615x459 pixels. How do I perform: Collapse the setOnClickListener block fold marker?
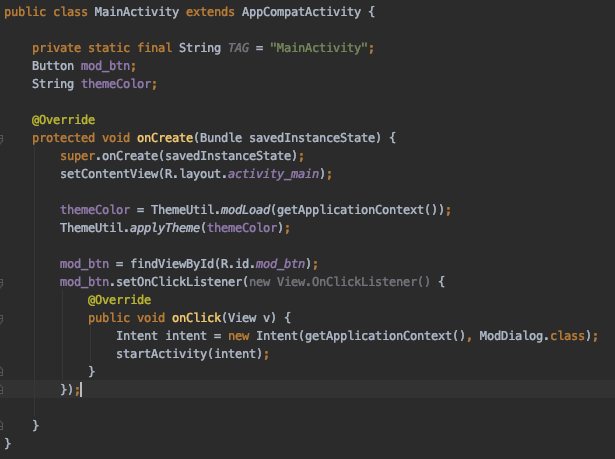pyautogui.click(x=1, y=282)
